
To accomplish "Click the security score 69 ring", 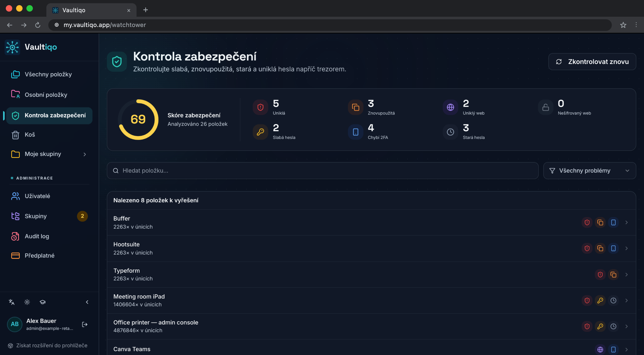I will click(x=138, y=120).
